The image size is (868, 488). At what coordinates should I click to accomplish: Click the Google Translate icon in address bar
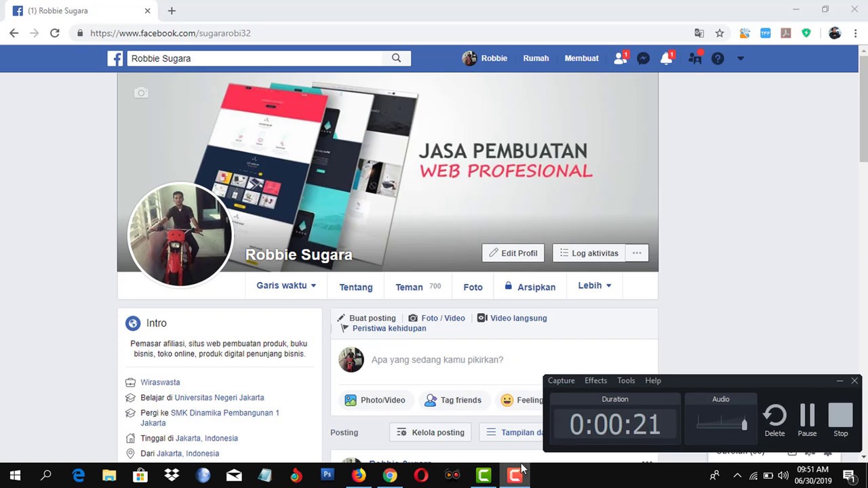[699, 33]
